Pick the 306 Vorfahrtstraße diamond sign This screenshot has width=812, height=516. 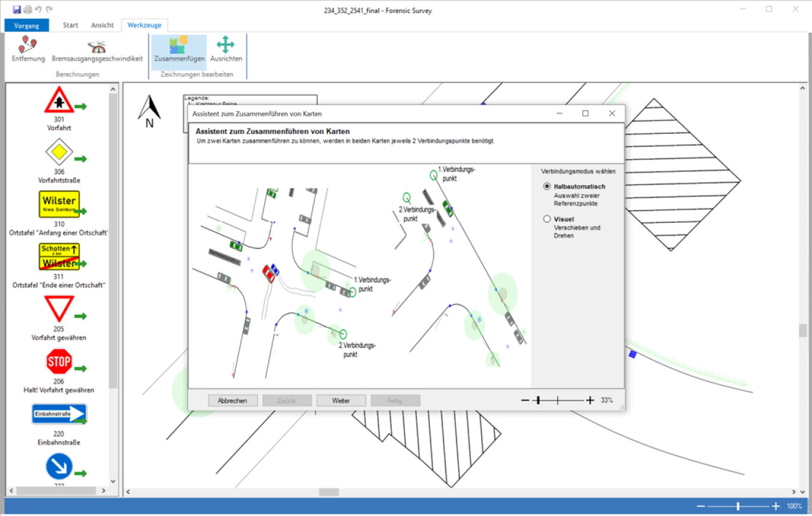[59, 152]
